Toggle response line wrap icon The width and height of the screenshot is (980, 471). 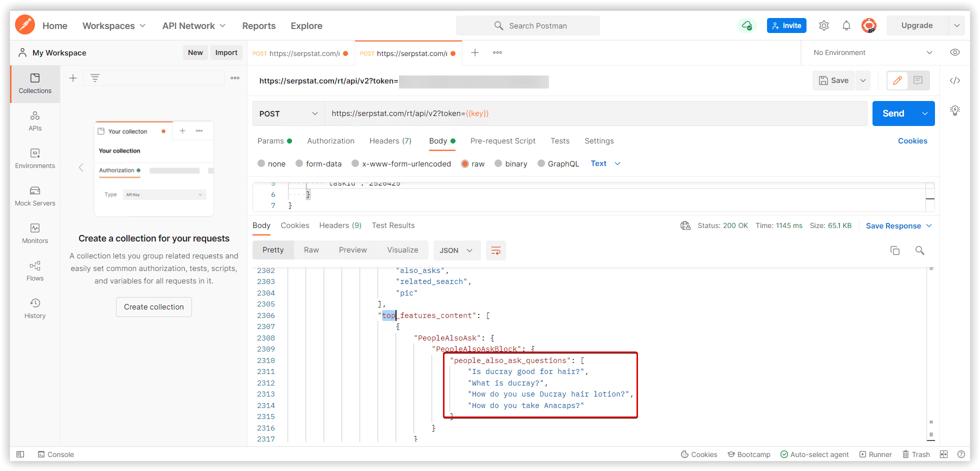(x=496, y=250)
